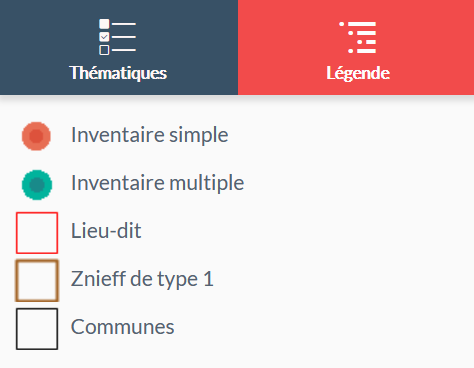Select the orange Inventaire simple marker
The height and width of the screenshot is (368, 474).
(x=36, y=136)
